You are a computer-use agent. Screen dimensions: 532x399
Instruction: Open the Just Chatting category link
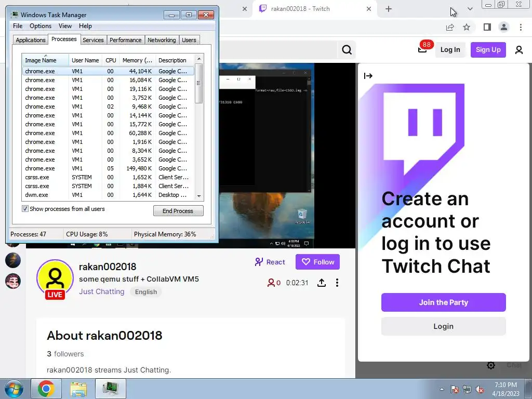(101, 291)
